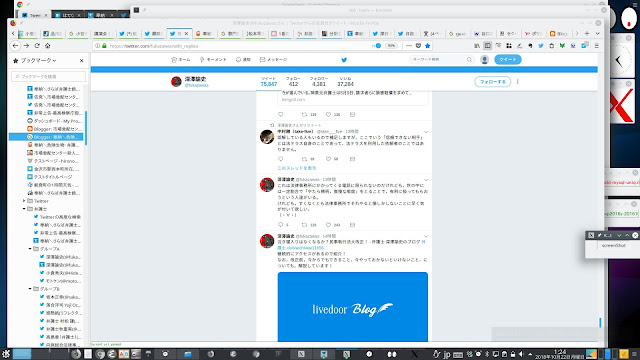Open page actions ellipsis in address bar
The width and height of the screenshot is (640, 360).
click(x=409, y=46)
